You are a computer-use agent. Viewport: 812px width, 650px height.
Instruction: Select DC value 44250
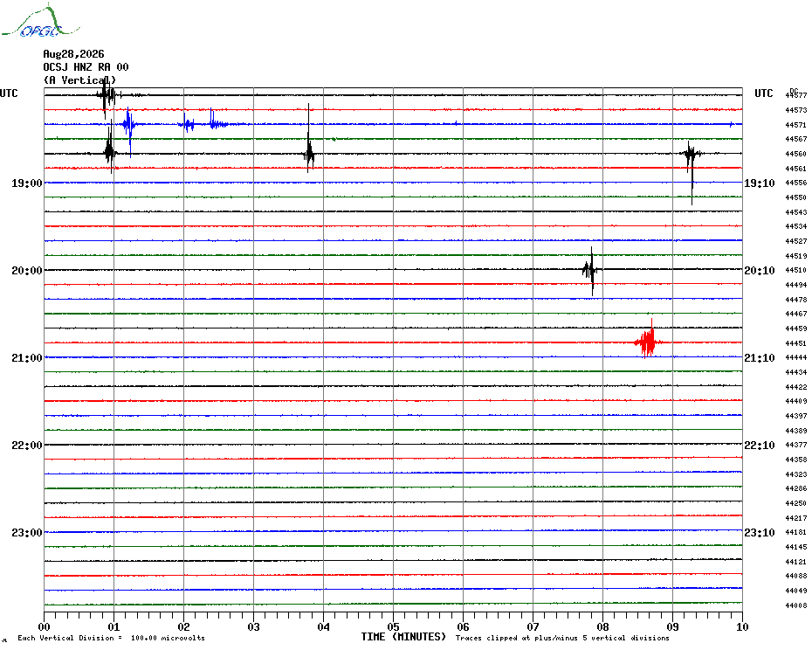pyautogui.click(x=796, y=503)
